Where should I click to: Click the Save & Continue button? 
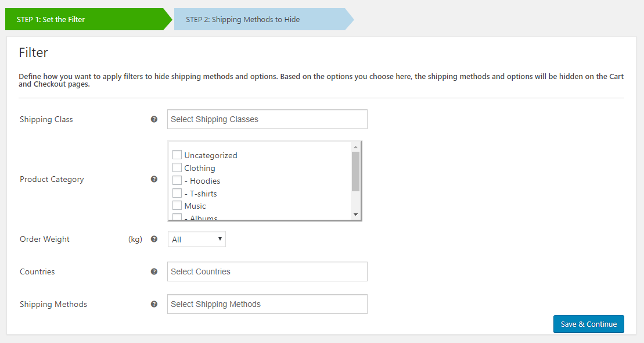point(589,324)
